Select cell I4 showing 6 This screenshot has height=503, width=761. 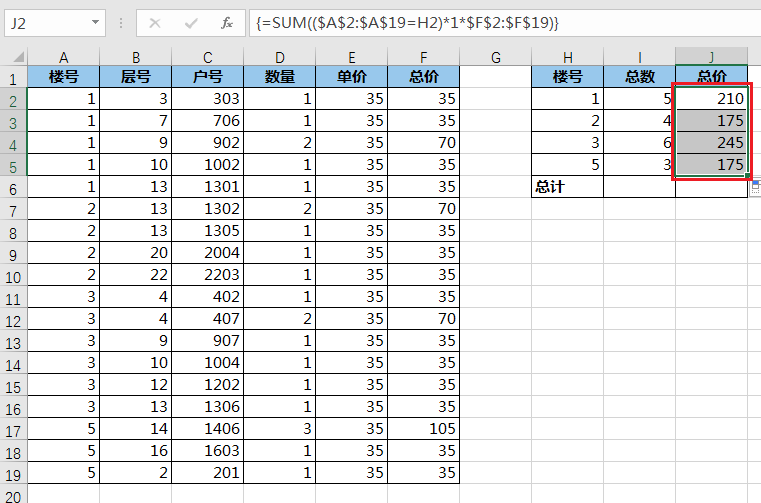640,143
